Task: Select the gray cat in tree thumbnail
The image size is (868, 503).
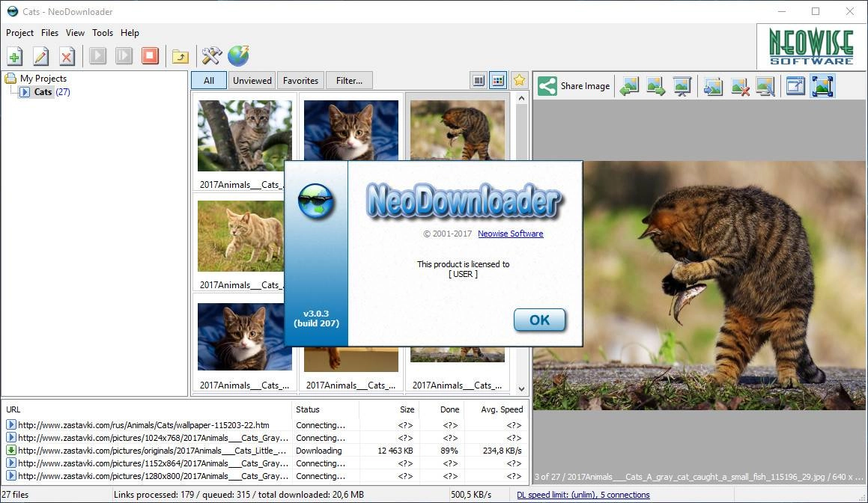Action: click(x=245, y=135)
